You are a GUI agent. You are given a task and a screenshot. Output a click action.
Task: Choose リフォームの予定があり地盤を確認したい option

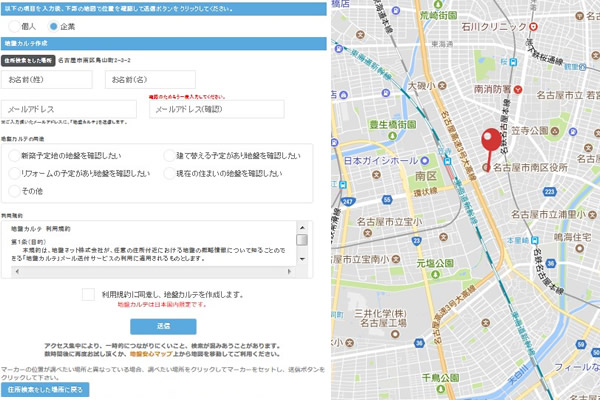tap(14, 173)
